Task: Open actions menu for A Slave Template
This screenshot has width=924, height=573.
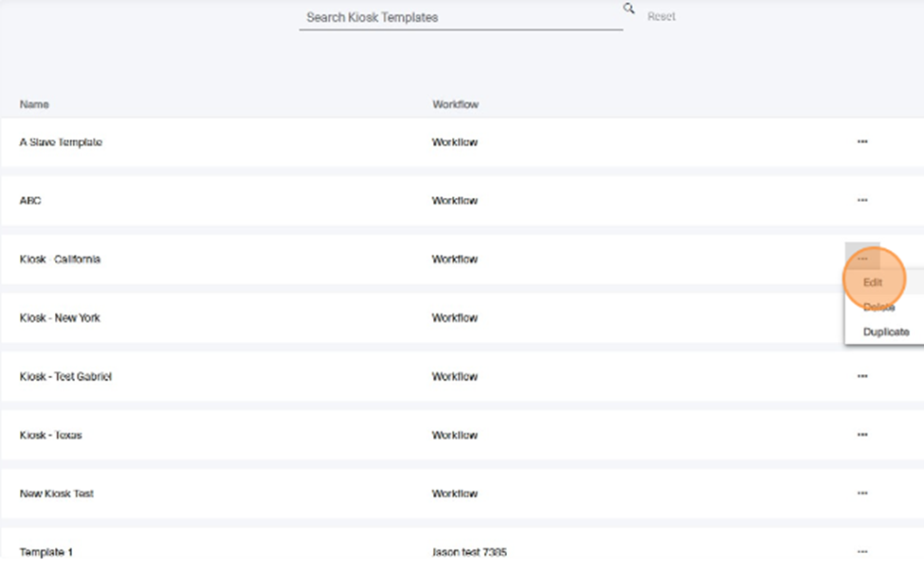Action: click(x=862, y=141)
